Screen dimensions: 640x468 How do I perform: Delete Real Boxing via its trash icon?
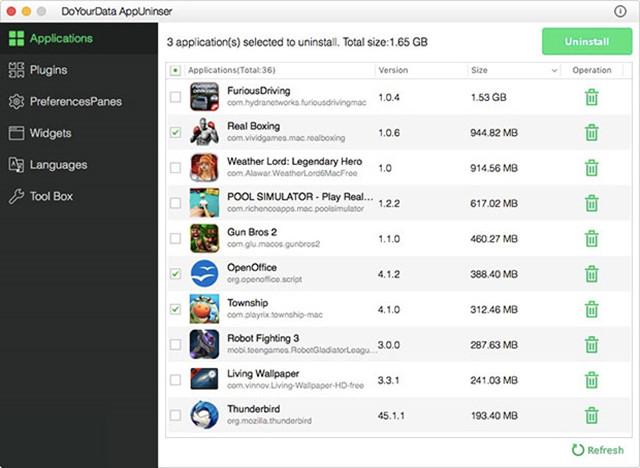pyautogui.click(x=591, y=133)
